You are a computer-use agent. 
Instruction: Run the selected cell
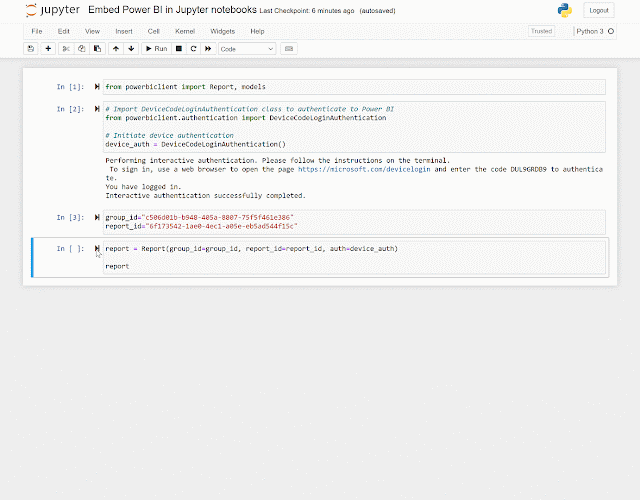[x=157, y=49]
